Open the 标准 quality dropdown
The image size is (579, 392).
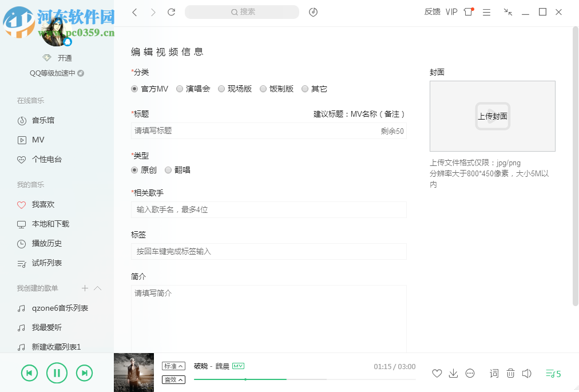(x=173, y=365)
